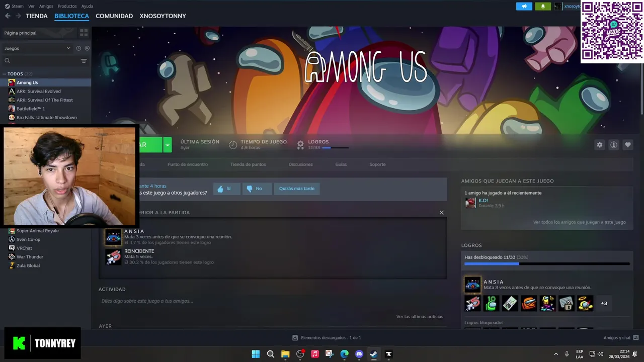Open the Tienda de puntos tab

[248, 164]
